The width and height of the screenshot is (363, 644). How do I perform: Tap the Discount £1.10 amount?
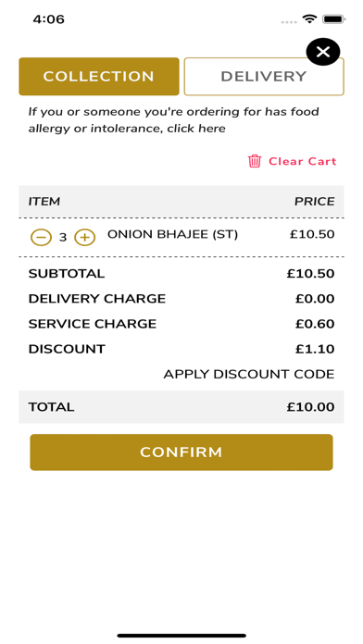point(315,349)
